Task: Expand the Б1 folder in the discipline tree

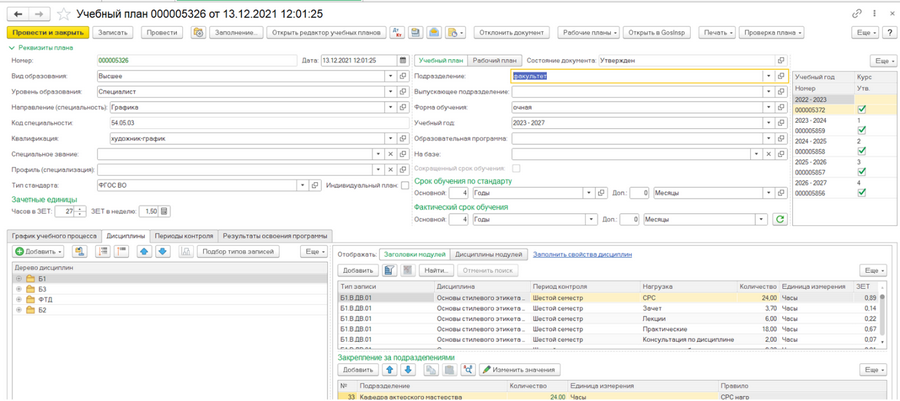Action: pos(19,278)
